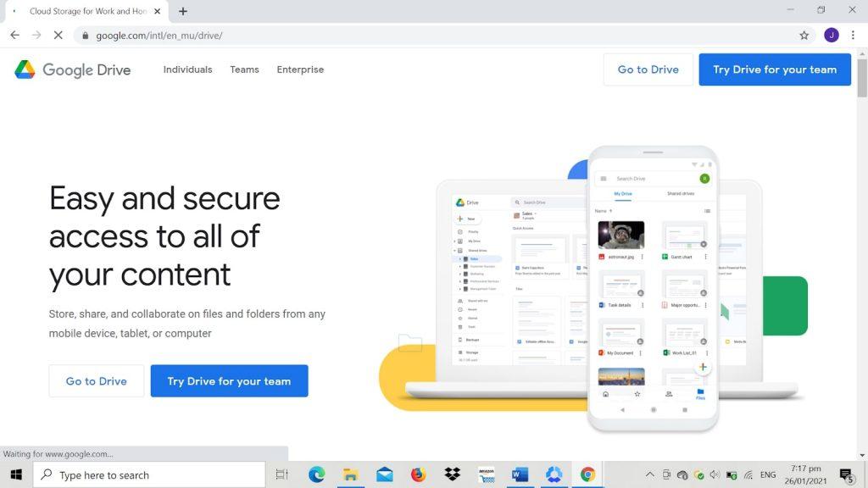
Task: Click the Google Drive wordmark text
Action: (87, 70)
